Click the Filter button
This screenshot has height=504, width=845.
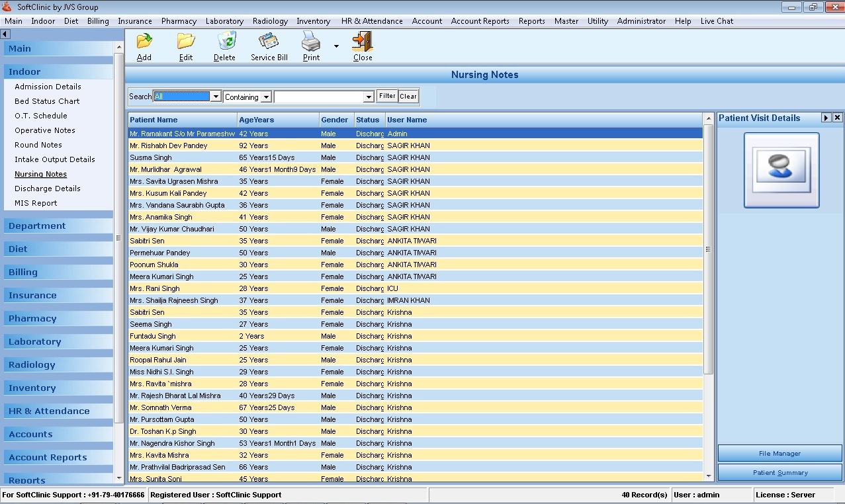pyautogui.click(x=387, y=97)
